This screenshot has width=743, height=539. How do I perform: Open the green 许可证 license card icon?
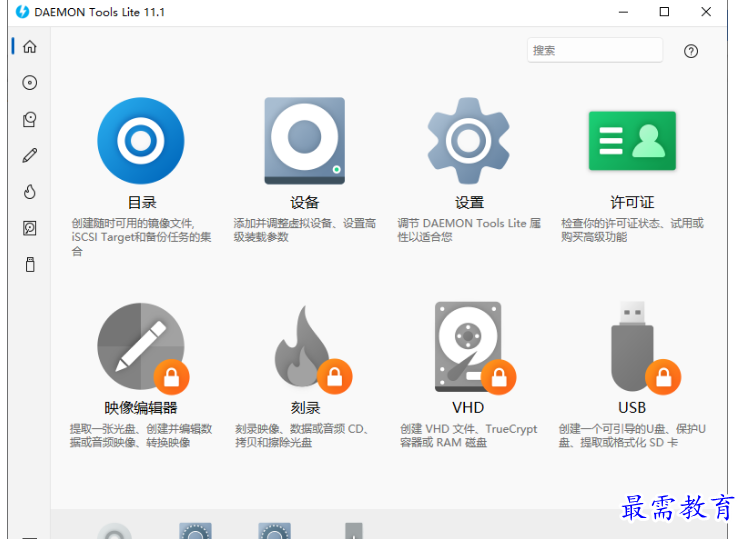(632, 141)
